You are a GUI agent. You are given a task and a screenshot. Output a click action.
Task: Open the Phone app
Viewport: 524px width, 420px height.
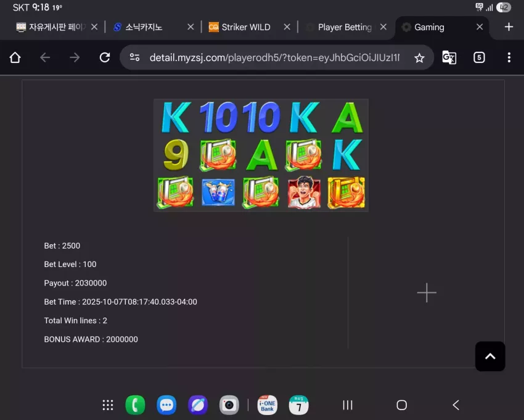pos(135,405)
